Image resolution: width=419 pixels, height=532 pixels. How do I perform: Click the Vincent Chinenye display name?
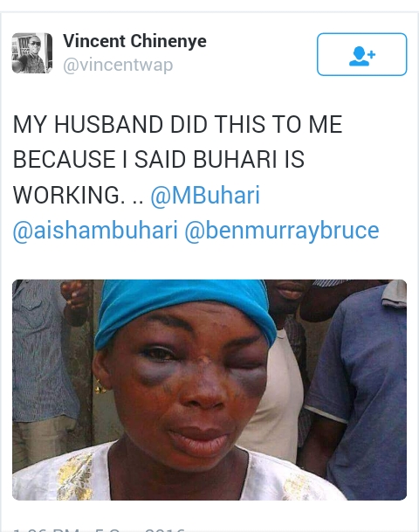(x=134, y=41)
